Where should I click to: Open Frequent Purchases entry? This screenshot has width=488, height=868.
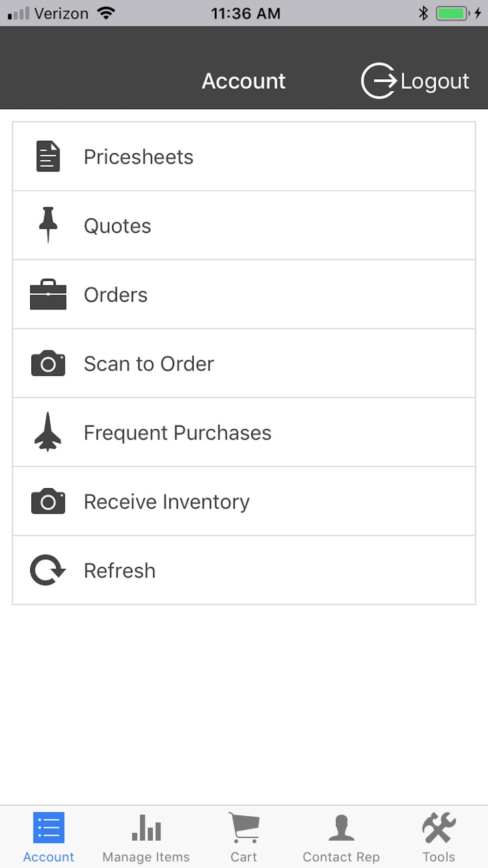(x=244, y=432)
